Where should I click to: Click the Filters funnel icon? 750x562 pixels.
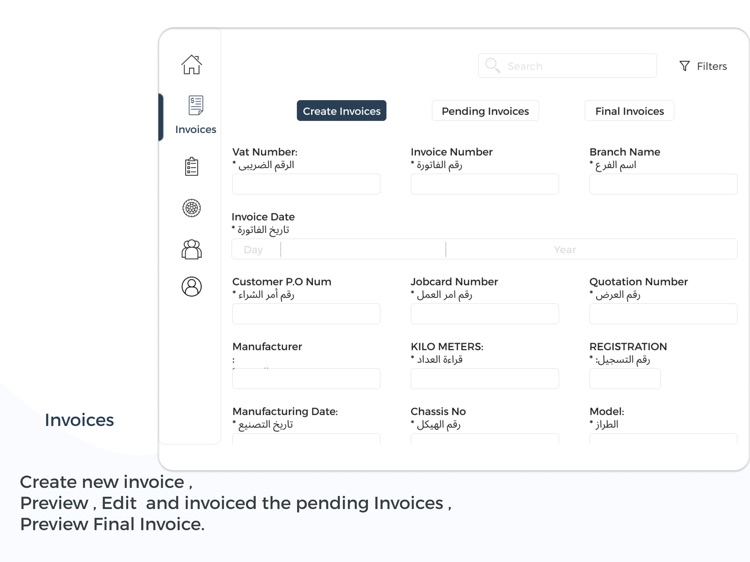[685, 66]
